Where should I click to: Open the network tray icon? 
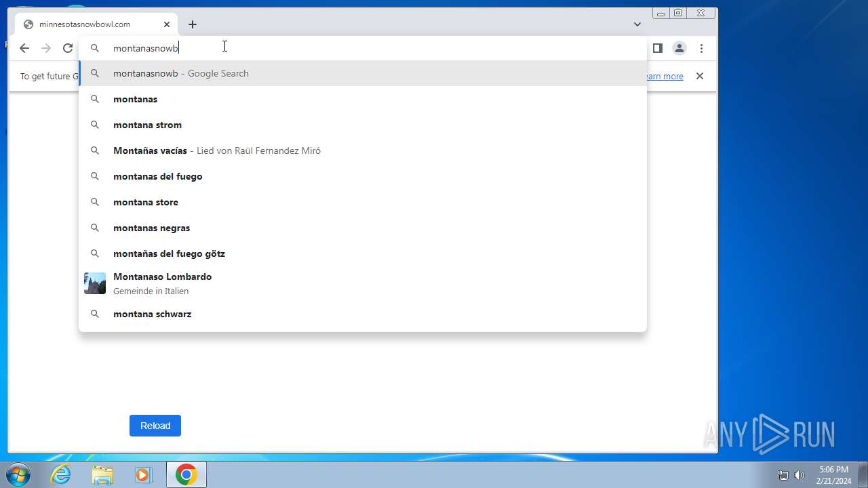point(783,475)
